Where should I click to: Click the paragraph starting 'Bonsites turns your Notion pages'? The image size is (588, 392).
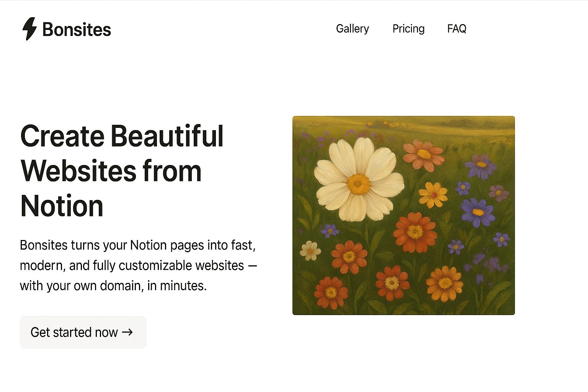tap(138, 265)
